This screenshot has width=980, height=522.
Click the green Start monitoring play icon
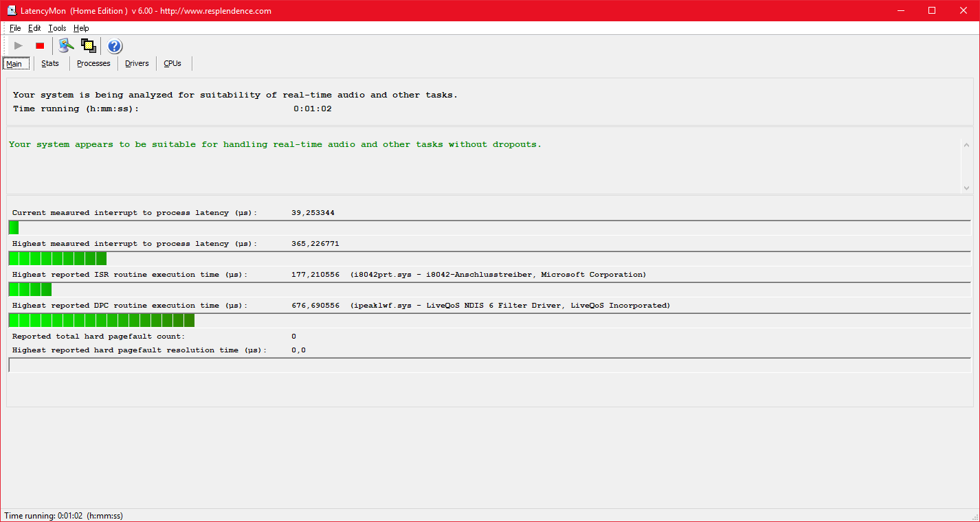(x=19, y=46)
